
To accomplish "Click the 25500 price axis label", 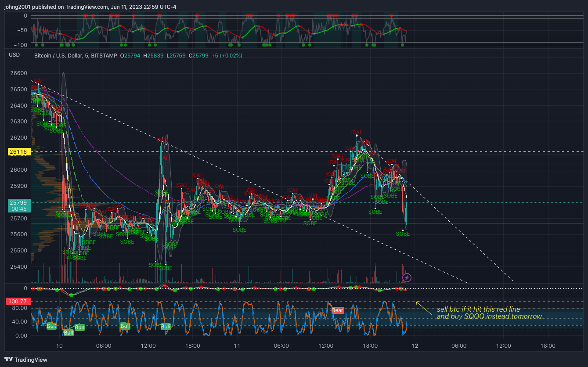I will [x=18, y=251].
